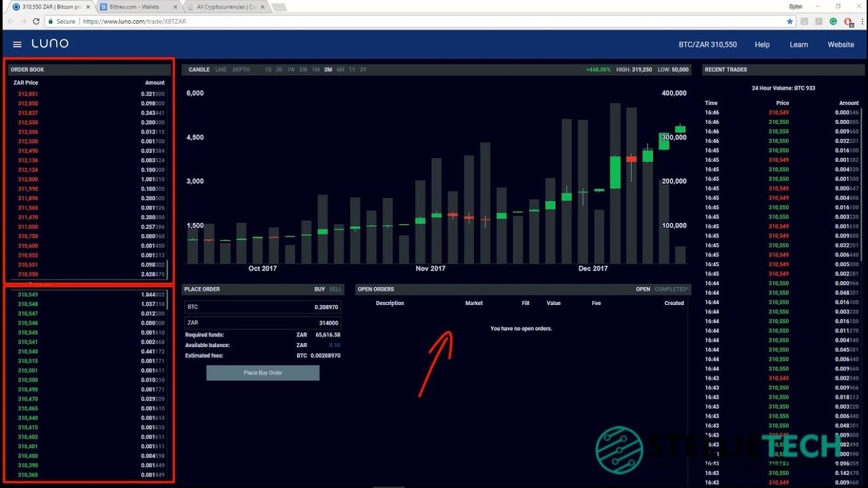
Task: Click amount 2.628875 in order book
Action: (x=153, y=274)
